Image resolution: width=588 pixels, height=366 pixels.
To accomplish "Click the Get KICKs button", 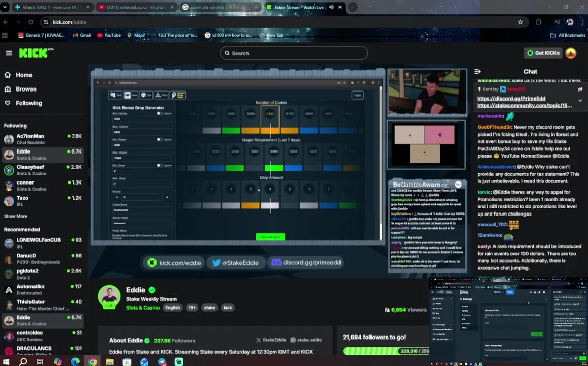I will 543,53.
